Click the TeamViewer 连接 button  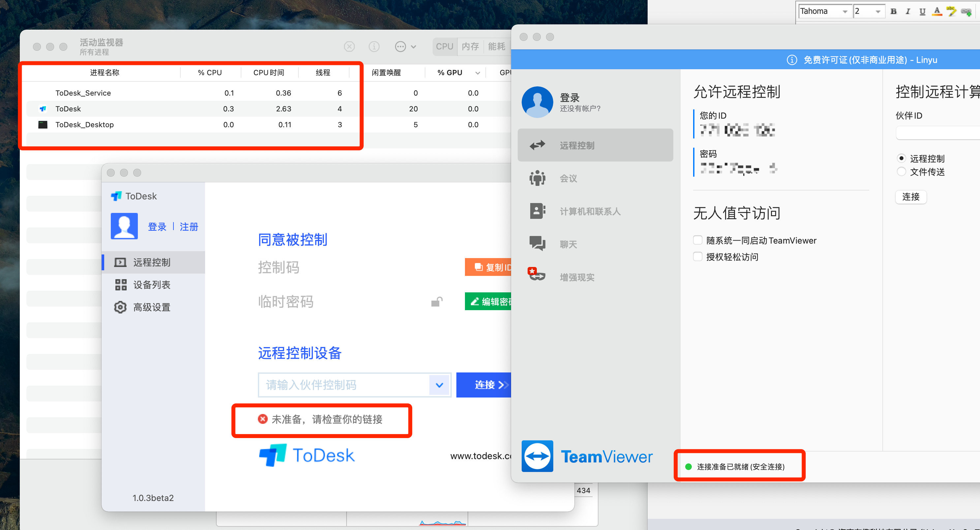click(910, 196)
